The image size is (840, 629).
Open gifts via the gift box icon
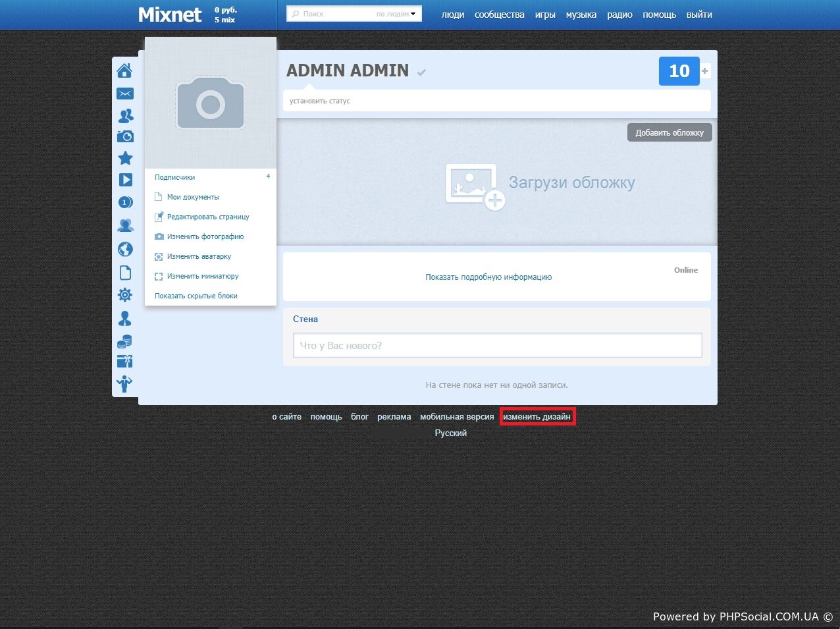[x=124, y=361]
